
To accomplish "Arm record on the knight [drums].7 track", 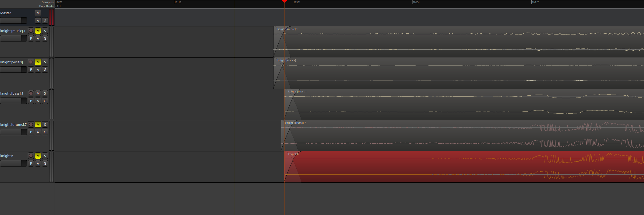I will (x=31, y=124).
